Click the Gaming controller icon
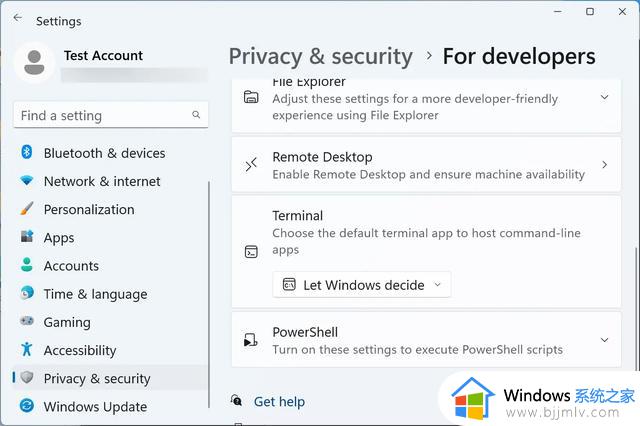Viewport: 640px width, 426px height. click(27, 321)
